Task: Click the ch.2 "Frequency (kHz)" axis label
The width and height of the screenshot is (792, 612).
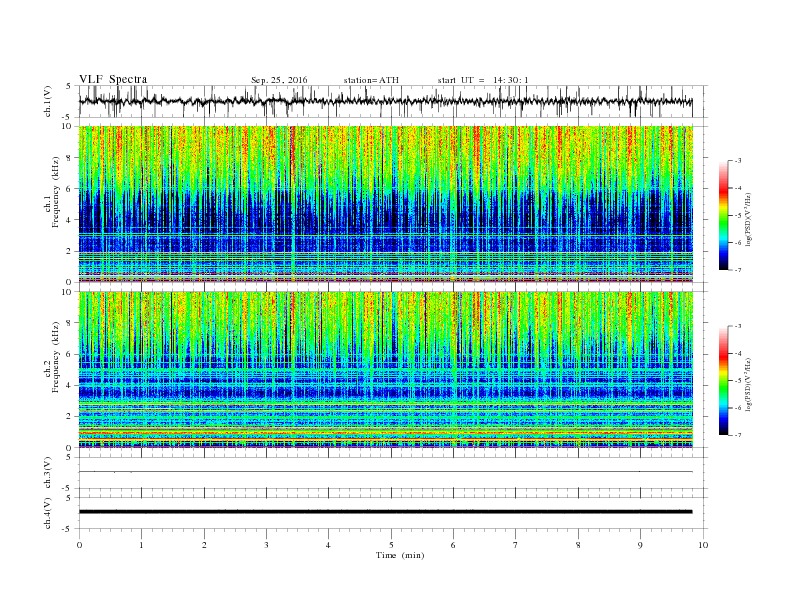Action: click(56, 356)
